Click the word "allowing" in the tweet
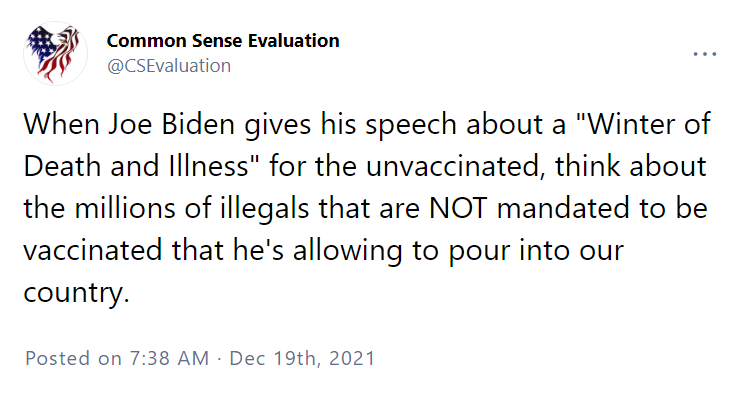733x395 pixels. pos(347,250)
